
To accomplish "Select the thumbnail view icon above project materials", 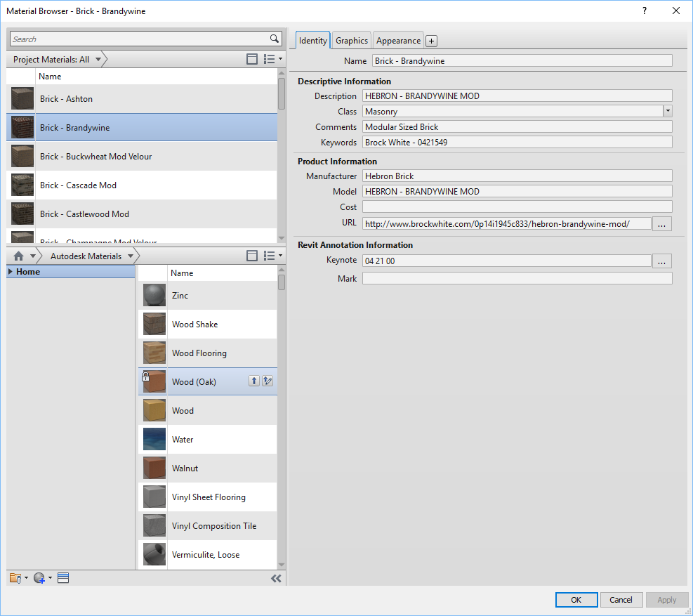I will (x=252, y=59).
